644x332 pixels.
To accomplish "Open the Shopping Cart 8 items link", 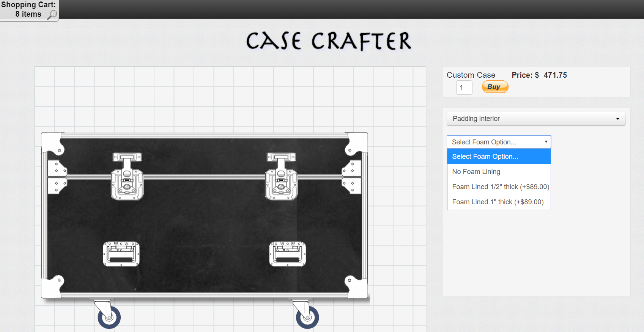I will click(28, 9).
